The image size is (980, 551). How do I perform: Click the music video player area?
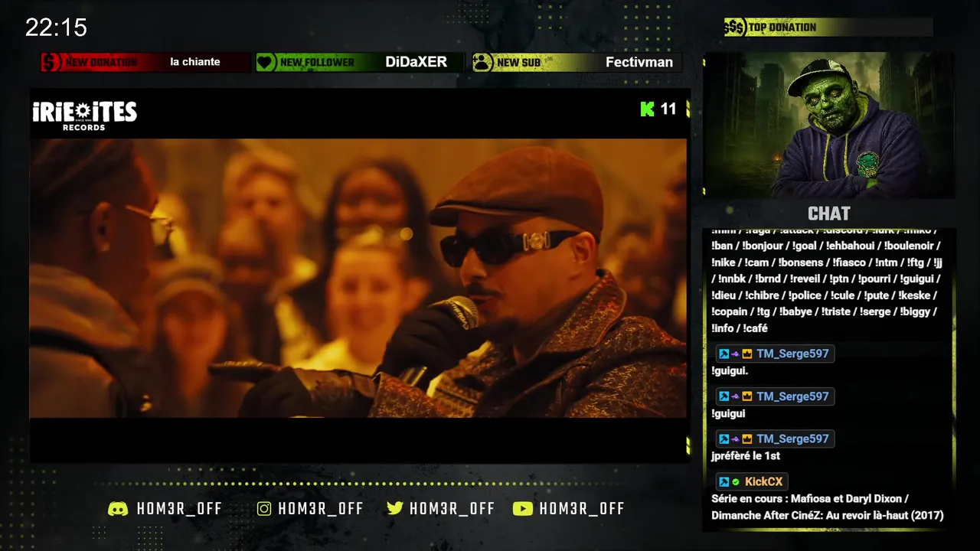(x=358, y=278)
